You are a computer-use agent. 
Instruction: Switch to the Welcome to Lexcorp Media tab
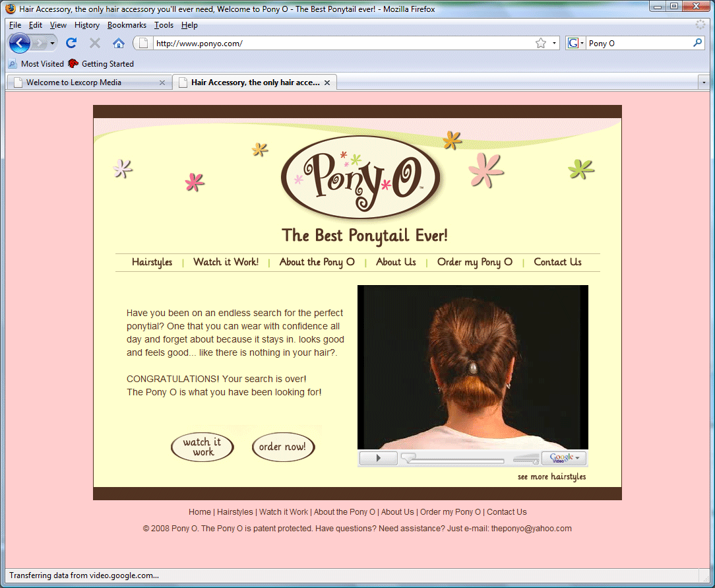pos(89,82)
